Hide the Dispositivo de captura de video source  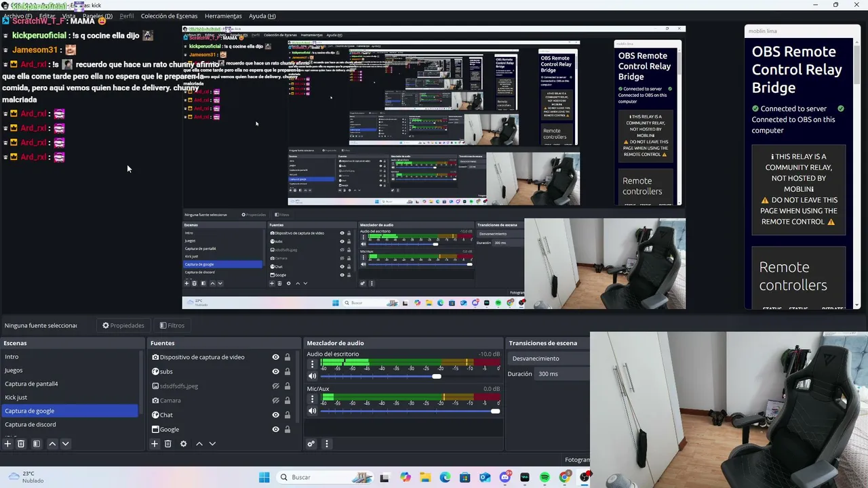coord(275,357)
